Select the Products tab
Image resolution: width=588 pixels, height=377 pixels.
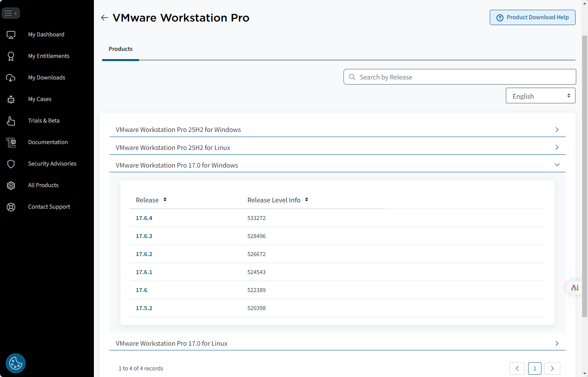pyautogui.click(x=120, y=49)
